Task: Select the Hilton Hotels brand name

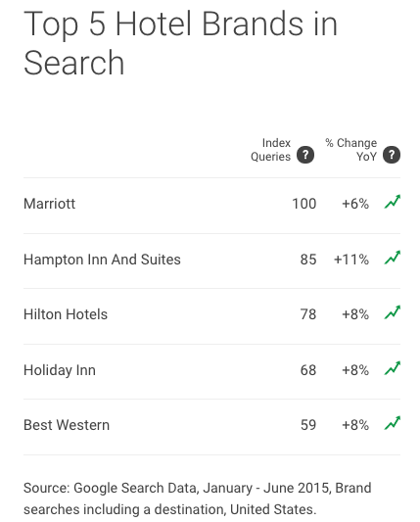Action: (x=66, y=314)
